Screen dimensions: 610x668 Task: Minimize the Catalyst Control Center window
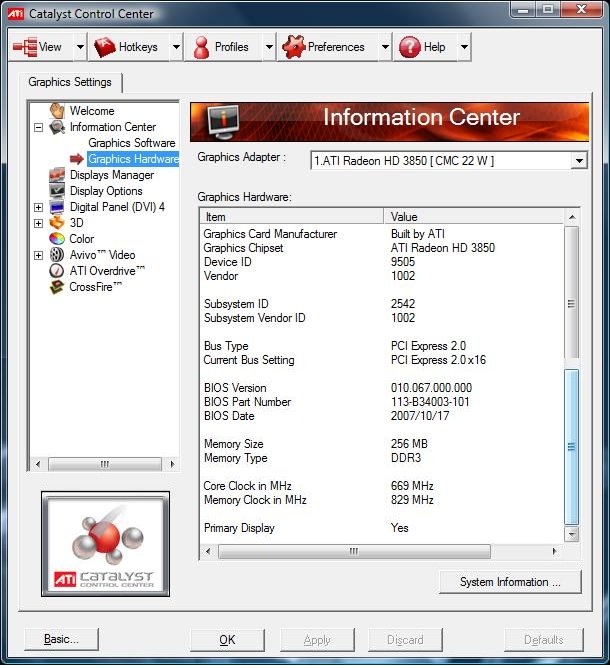click(x=523, y=10)
